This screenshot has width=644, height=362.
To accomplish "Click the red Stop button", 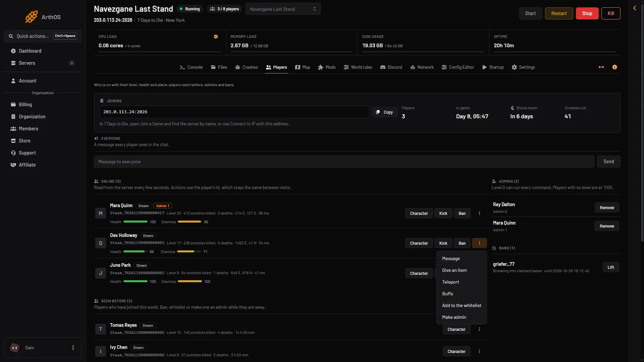I will [587, 13].
